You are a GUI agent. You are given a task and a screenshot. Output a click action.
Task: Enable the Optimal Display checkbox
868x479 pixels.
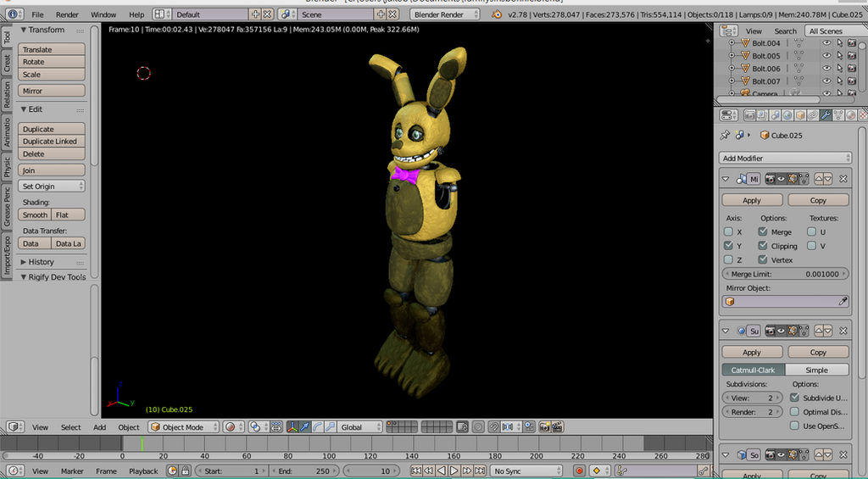click(x=795, y=411)
